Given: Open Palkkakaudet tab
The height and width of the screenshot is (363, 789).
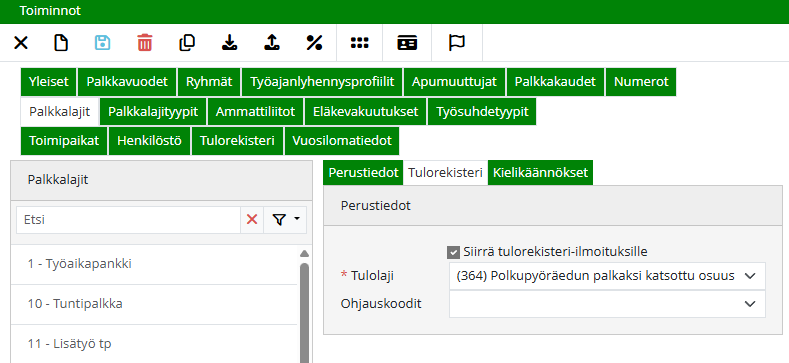Looking at the screenshot, I should (x=556, y=82).
